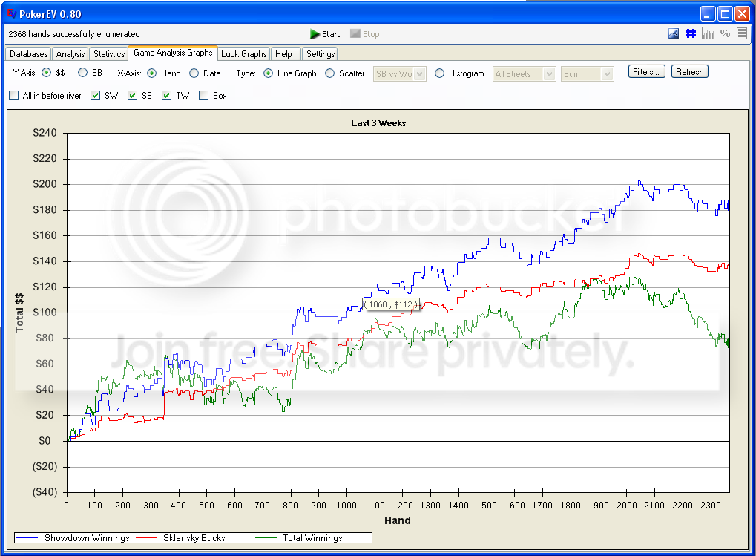Click the Y-Axis: label

(x=24, y=73)
